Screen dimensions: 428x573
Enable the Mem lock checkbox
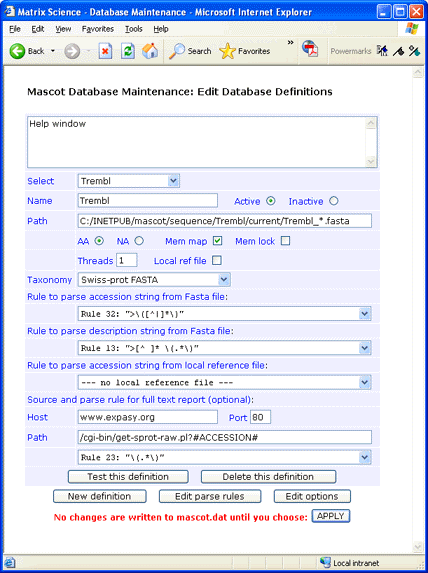coord(285,240)
